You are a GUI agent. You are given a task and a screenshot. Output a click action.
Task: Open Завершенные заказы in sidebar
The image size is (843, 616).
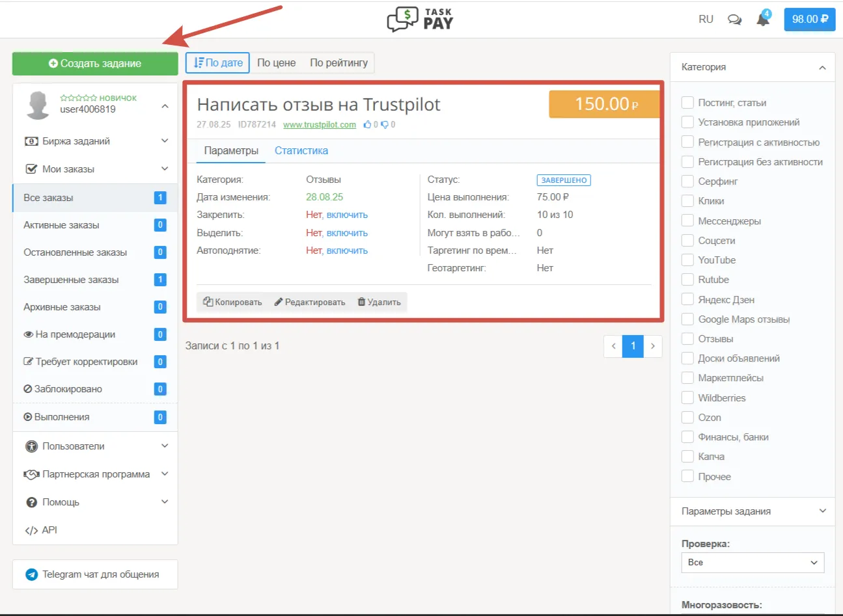pyautogui.click(x=95, y=280)
